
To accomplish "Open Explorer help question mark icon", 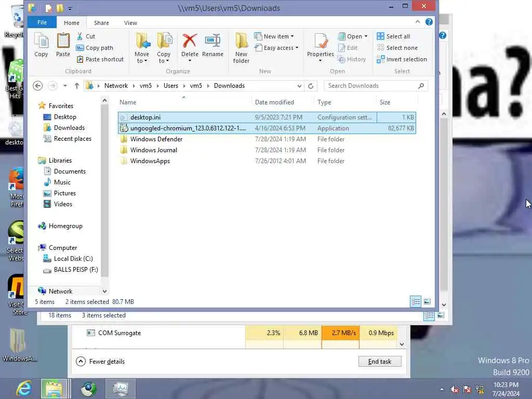I will (x=429, y=22).
